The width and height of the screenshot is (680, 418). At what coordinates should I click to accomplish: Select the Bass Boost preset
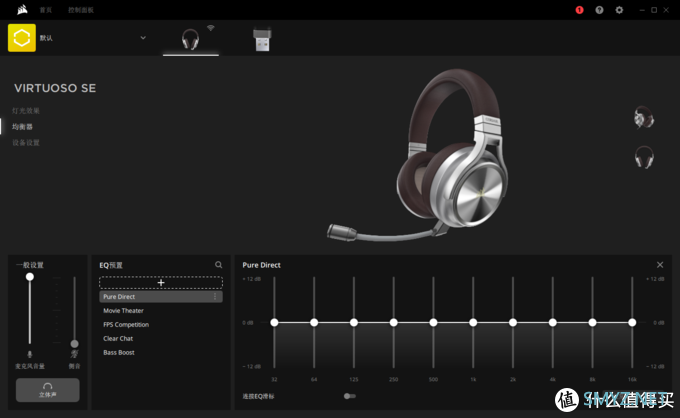pos(119,353)
